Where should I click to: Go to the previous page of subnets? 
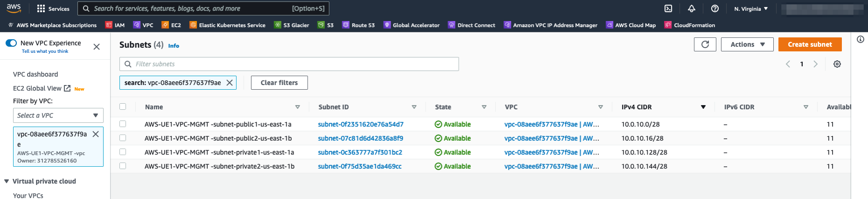tap(788, 64)
